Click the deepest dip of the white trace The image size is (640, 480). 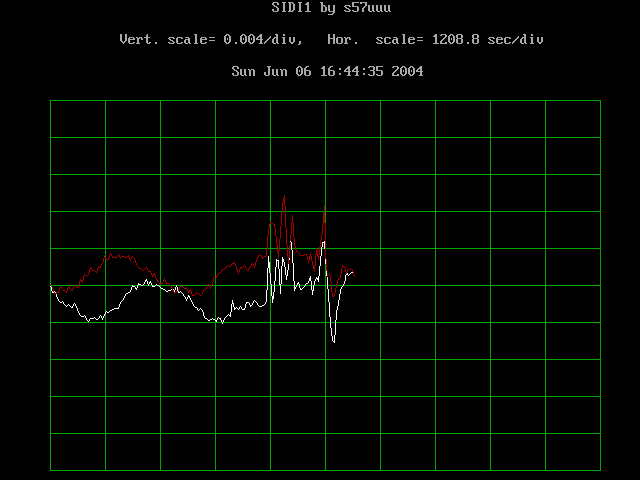pos(333,342)
